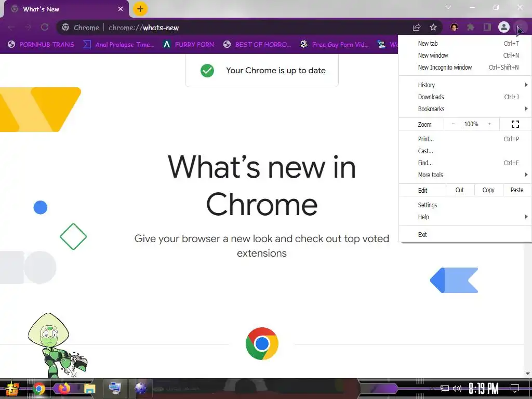The width and height of the screenshot is (532, 399).
Task: Open the BEST OF HORRO... bookmark
Action: click(x=257, y=45)
